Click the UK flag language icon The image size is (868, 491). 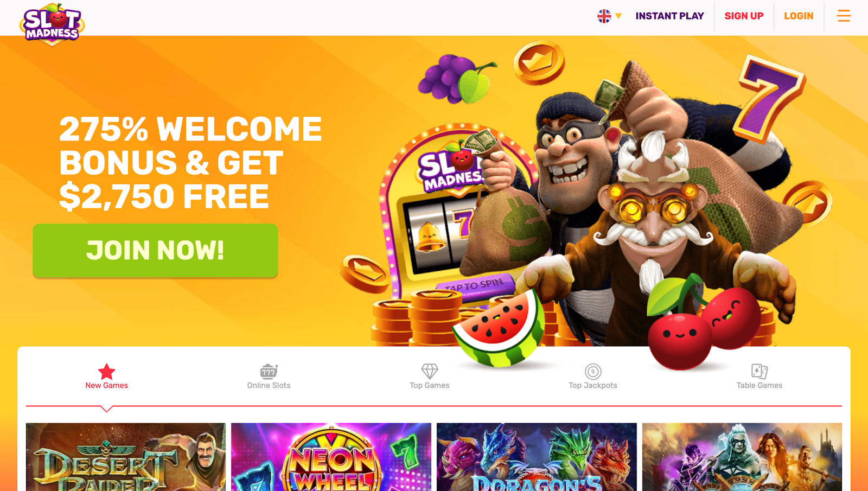point(604,16)
